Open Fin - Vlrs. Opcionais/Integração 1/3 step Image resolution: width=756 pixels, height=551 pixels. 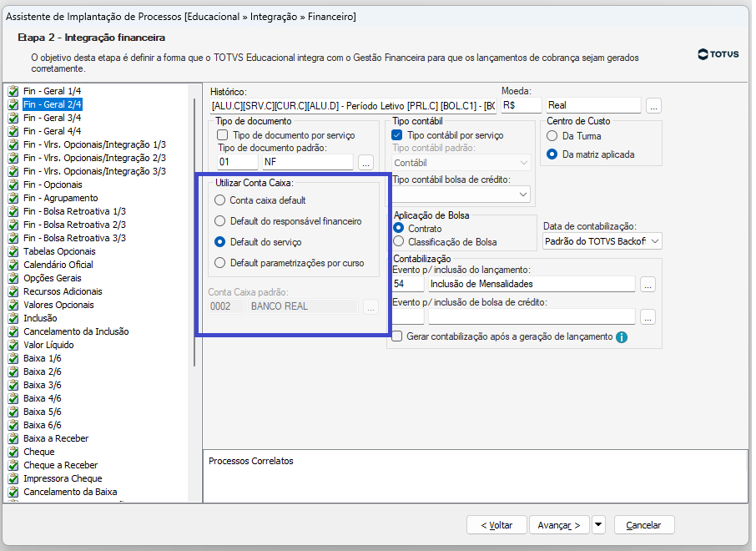(94, 144)
